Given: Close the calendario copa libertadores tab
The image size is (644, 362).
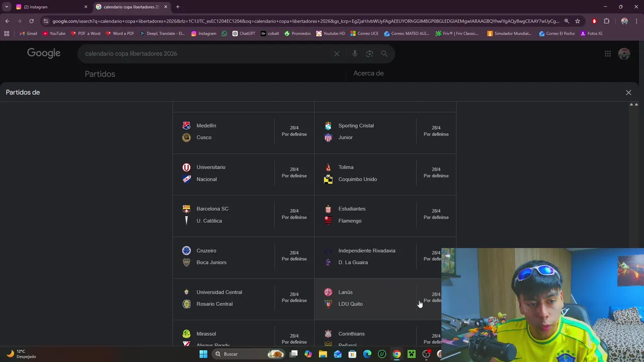Looking at the screenshot, I should (166, 7).
